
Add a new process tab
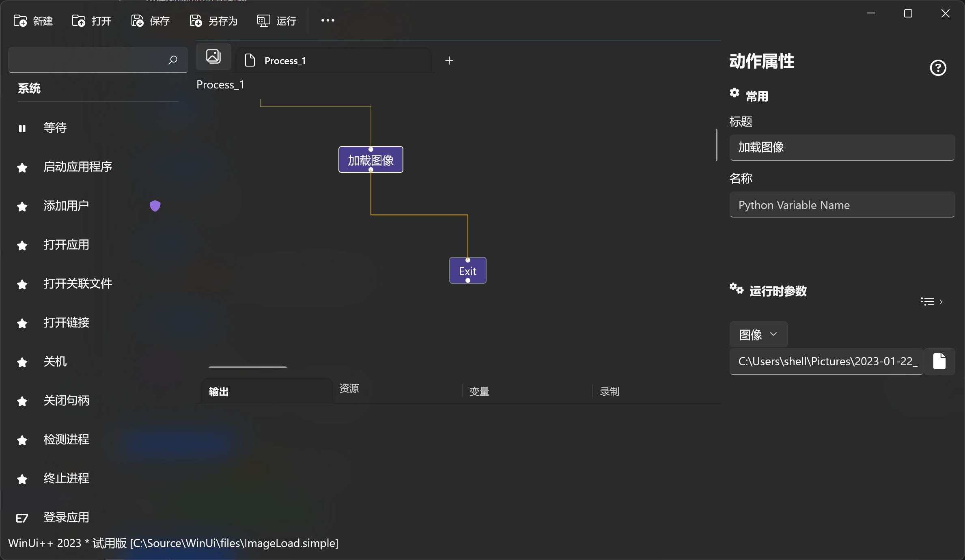pos(449,60)
